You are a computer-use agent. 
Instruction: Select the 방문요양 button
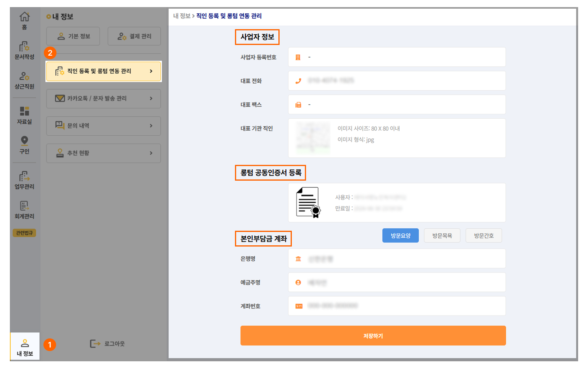pyautogui.click(x=400, y=235)
